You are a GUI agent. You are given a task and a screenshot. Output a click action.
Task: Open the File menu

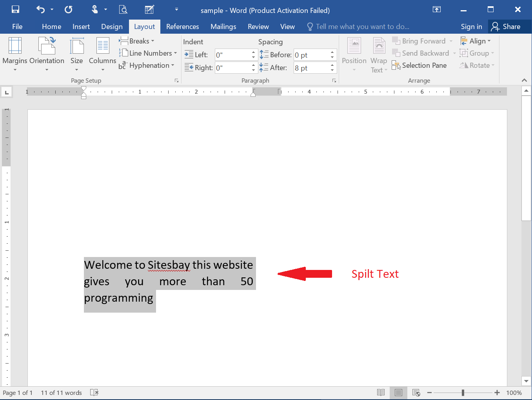click(17, 27)
